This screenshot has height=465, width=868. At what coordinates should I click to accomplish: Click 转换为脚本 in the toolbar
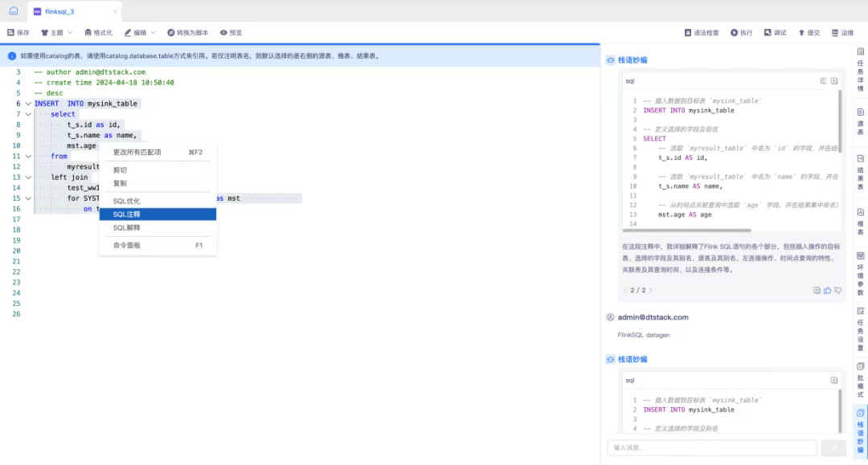(x=187, y=33)
